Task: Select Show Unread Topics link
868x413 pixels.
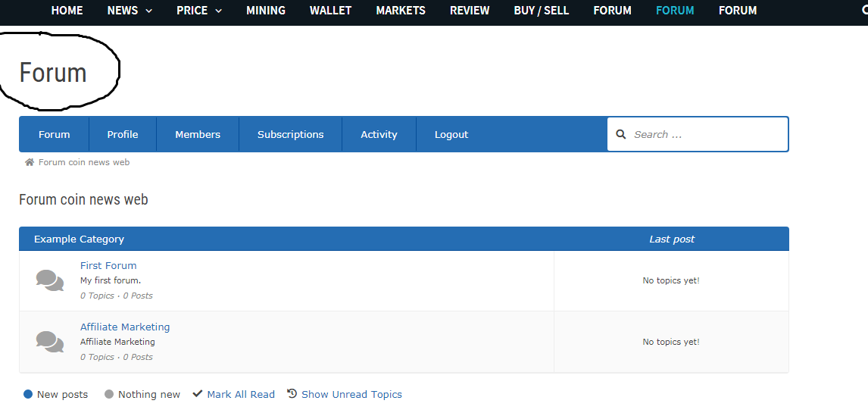Action: [351, 394]
